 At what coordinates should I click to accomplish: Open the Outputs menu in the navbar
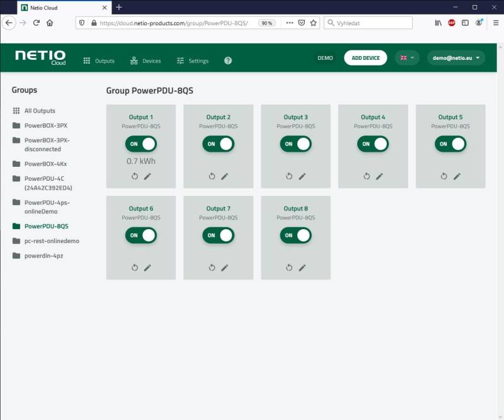[98, 61]
